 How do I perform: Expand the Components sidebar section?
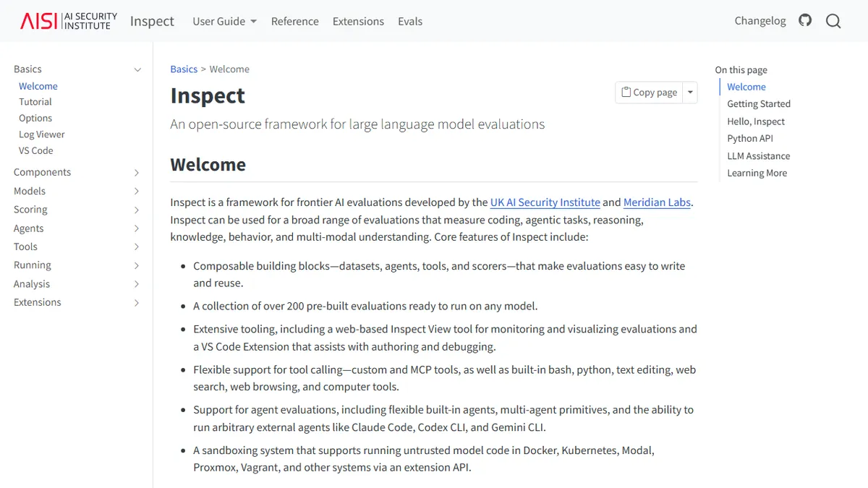(137, 173)
